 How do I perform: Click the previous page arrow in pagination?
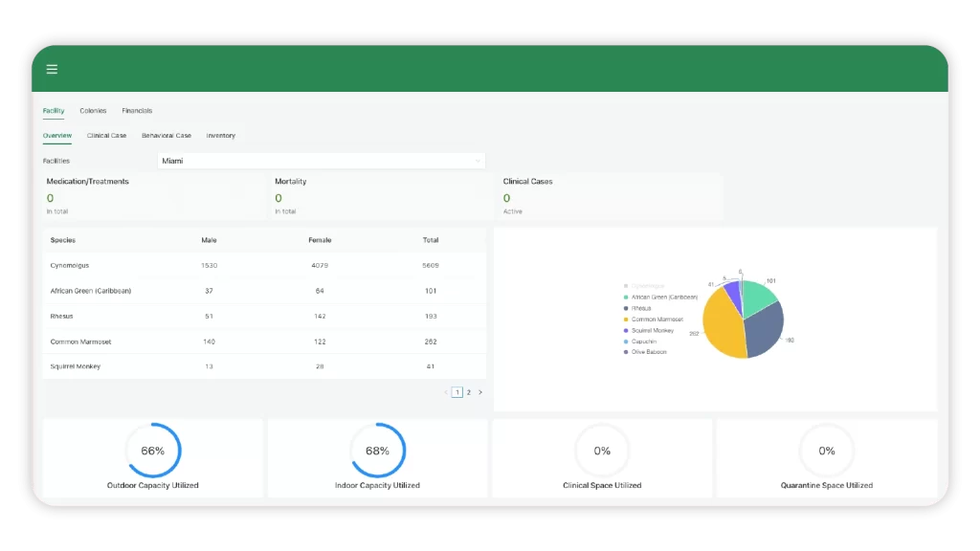tap(446, 392)
